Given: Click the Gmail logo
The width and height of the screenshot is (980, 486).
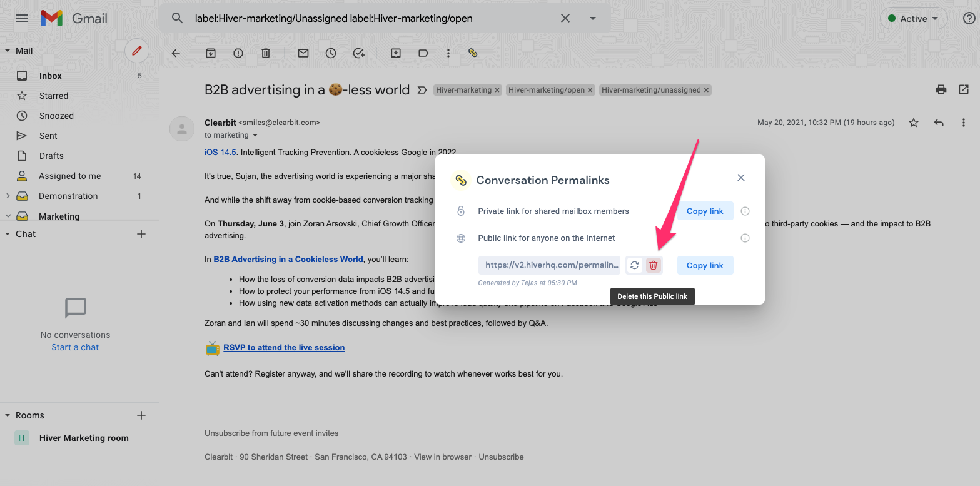Looking at the screenshot, I should click(x=74, y=18).
